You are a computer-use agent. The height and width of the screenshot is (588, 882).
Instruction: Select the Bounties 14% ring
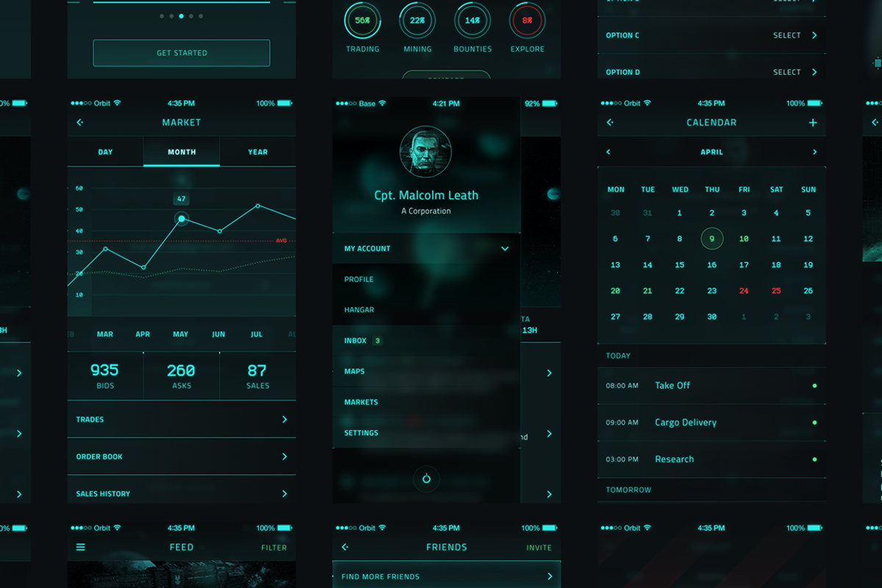click(x=473, y=21)
